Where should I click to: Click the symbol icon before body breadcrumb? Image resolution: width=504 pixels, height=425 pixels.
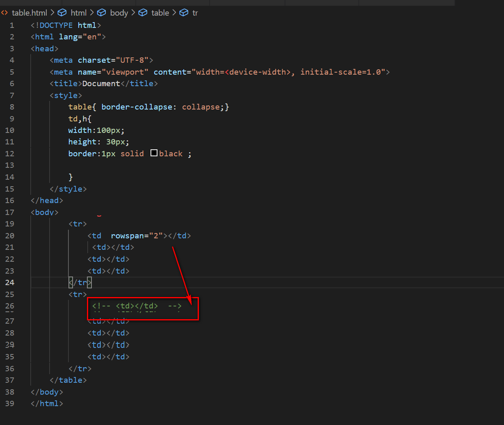tap(102, 13)
